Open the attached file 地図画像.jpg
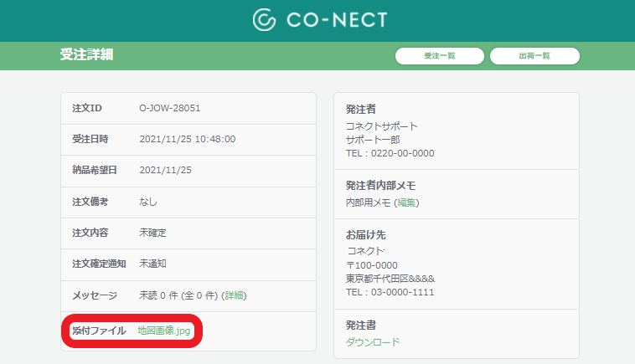 pyautogui.click(x=163, y=331)
